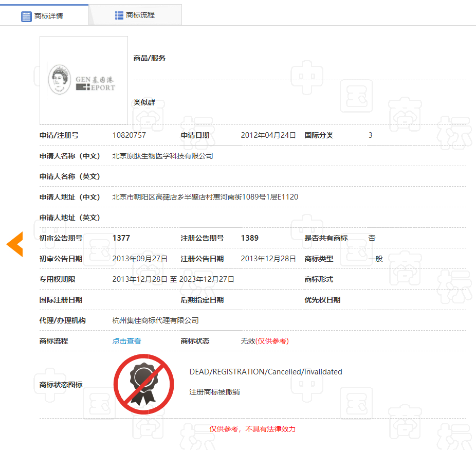Select the 商品/服务 heading
The height and width of the screenshot is (450, 476).
[150, 58]
